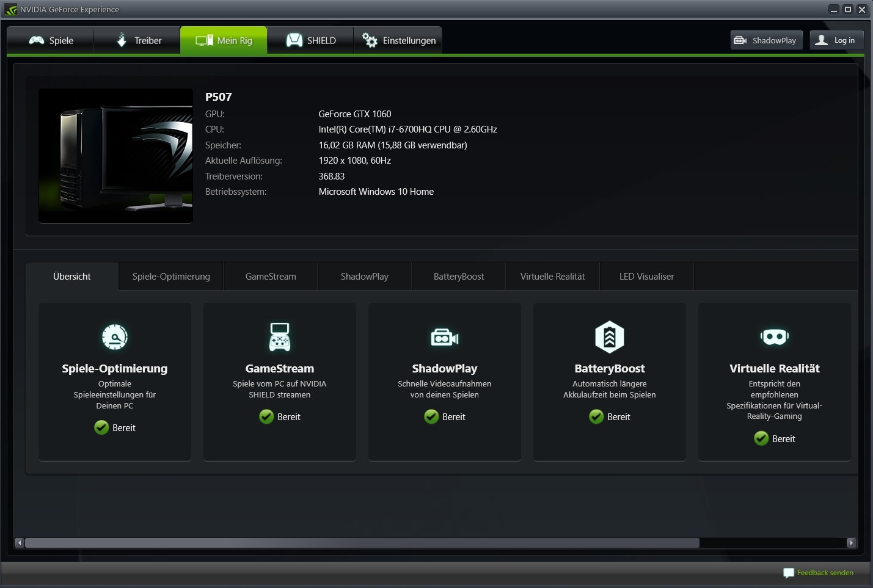Click Microsoft Windows 10 Home text
Screen dimensions: 873x588
coord(376,192)
